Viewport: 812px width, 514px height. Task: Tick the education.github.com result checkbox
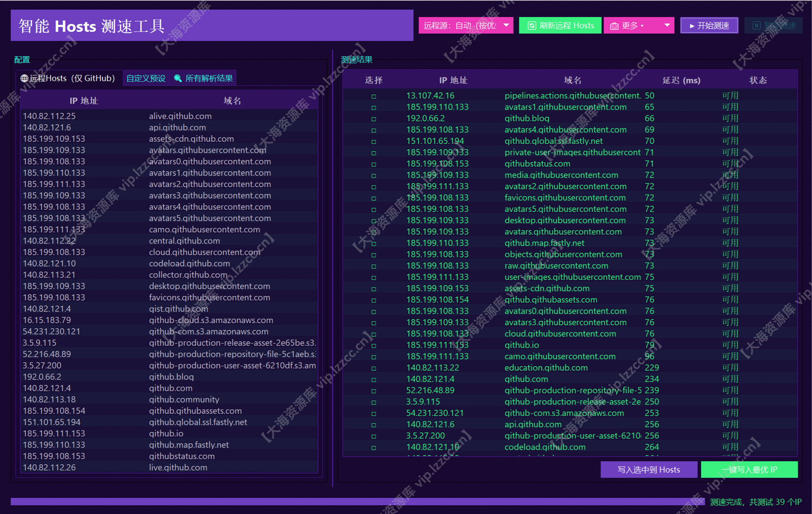[x=373, y=368]
